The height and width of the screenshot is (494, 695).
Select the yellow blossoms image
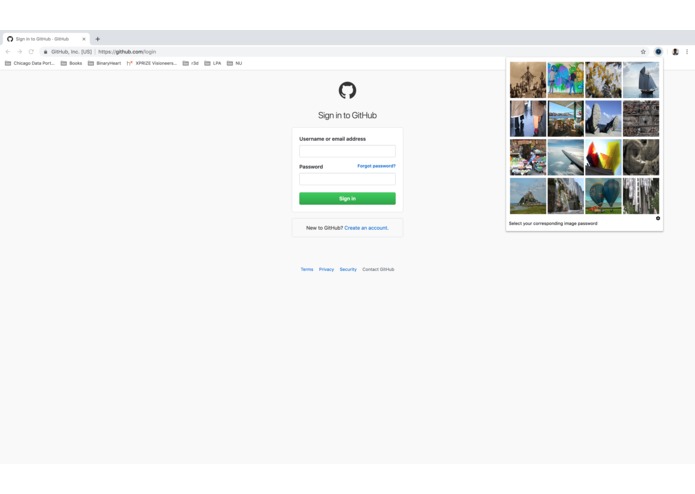[x=603, y=80]
